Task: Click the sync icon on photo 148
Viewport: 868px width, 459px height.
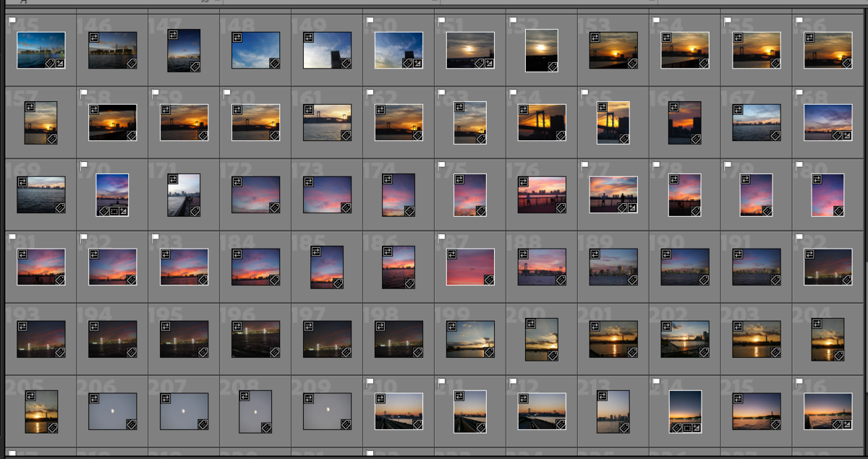Action: point(237,37)
